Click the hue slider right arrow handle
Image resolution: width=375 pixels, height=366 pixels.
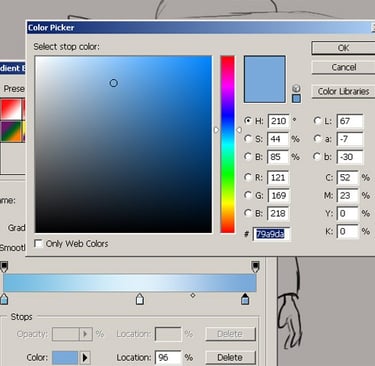point(239,130)
